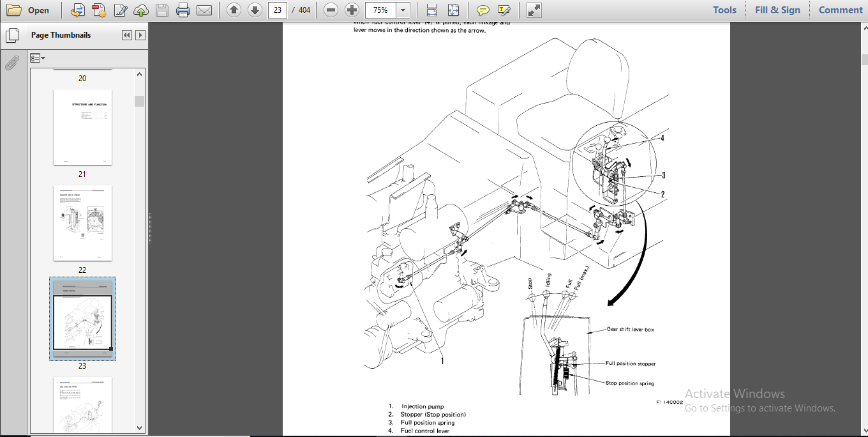The height and width of the screenshot is (437, 868).
Task: Click thumbnail panel scroll down arrow
Action: pyautogui.click(x=140, y=428)
